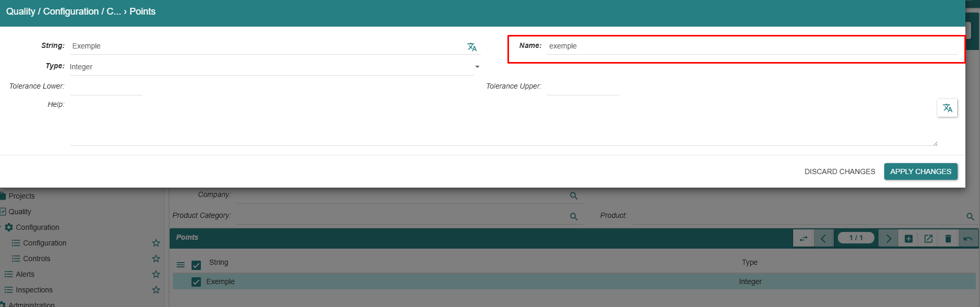Click Discard Changes

coord(839,171)
